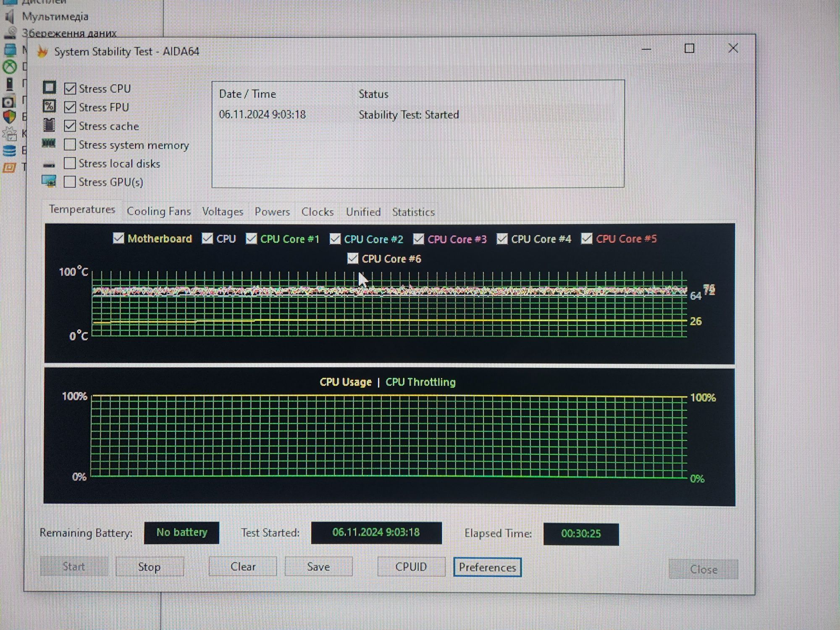Switch to the Clocks tab
The image size is (840, 630).
click(x=318, y=212)
